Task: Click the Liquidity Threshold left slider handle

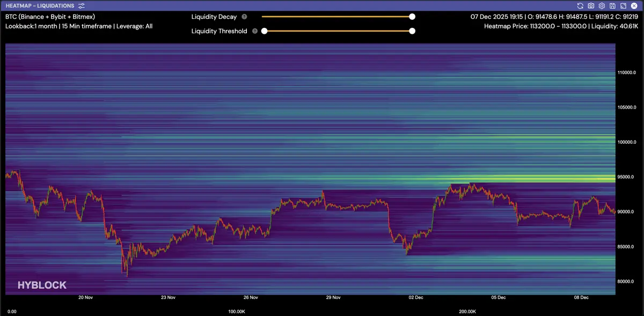Action: (x=264, y=31)
